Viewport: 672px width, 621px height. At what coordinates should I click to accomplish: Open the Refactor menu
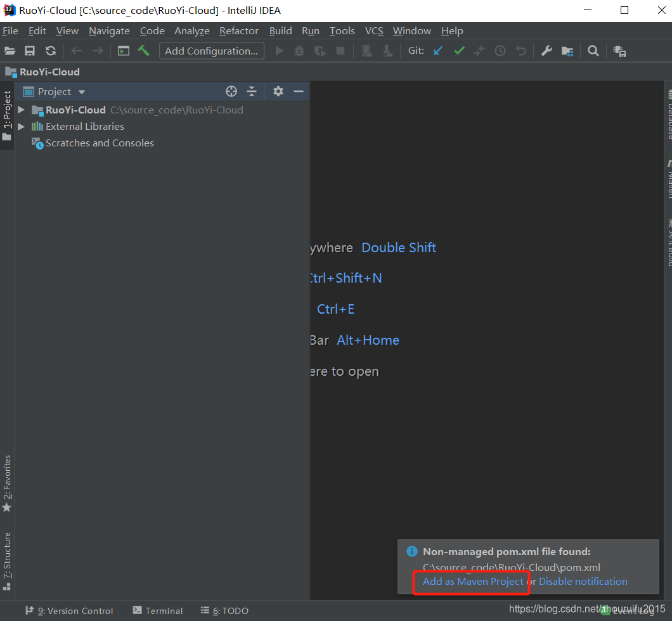tap(239, 31)
